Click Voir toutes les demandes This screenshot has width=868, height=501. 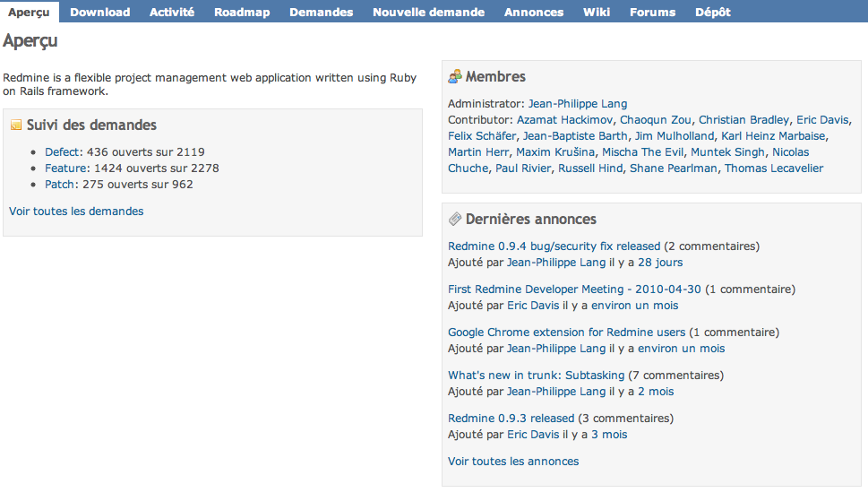tap(76, 211)
